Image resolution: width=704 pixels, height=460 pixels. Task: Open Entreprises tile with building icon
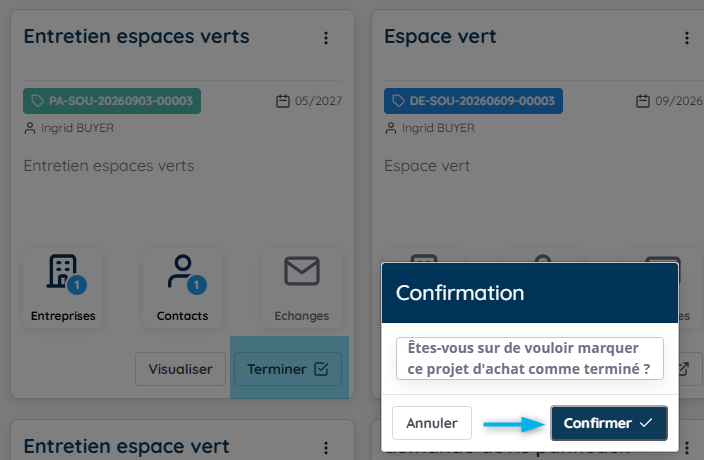[63, 287]
